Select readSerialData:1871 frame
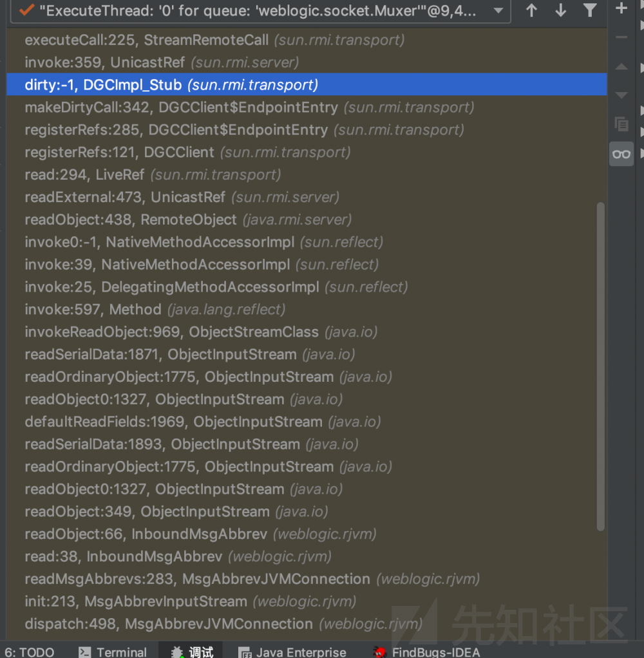The image size is (644, 658). [307, 354]
